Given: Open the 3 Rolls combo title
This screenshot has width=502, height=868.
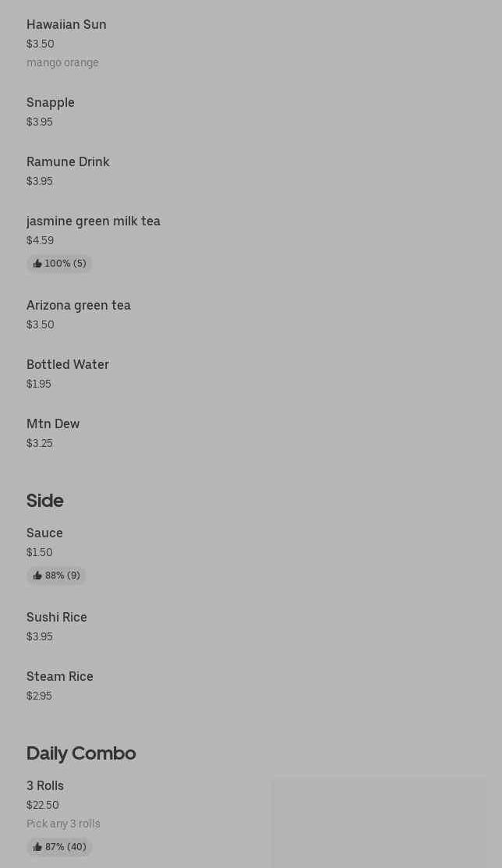Looking at the screenshot, I should click(x=45, y=786).
